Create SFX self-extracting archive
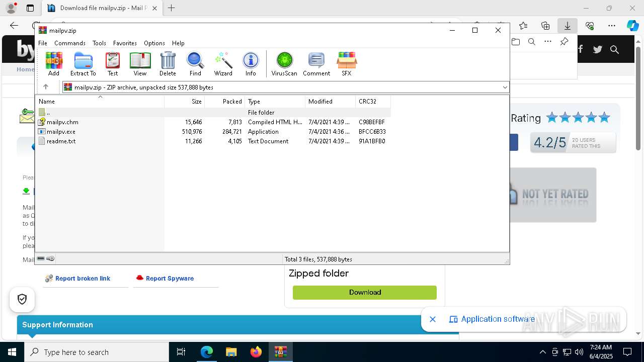 point(347,64)
